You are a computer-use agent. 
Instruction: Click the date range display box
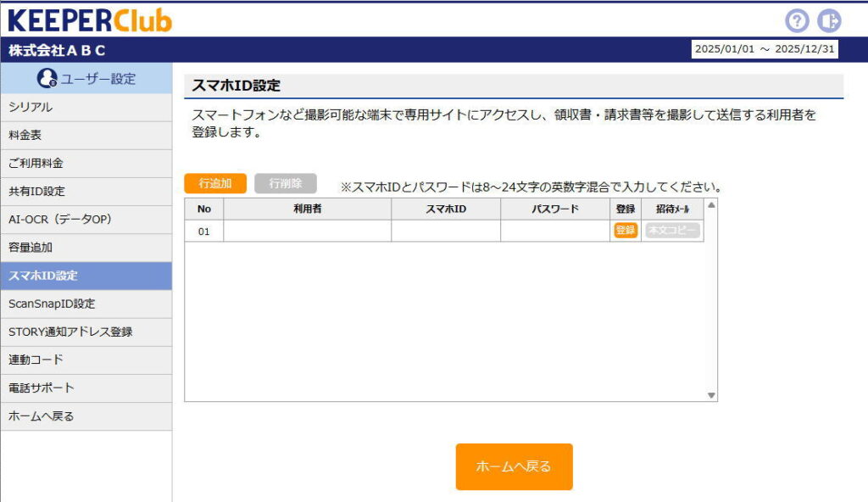pos(765,49)
